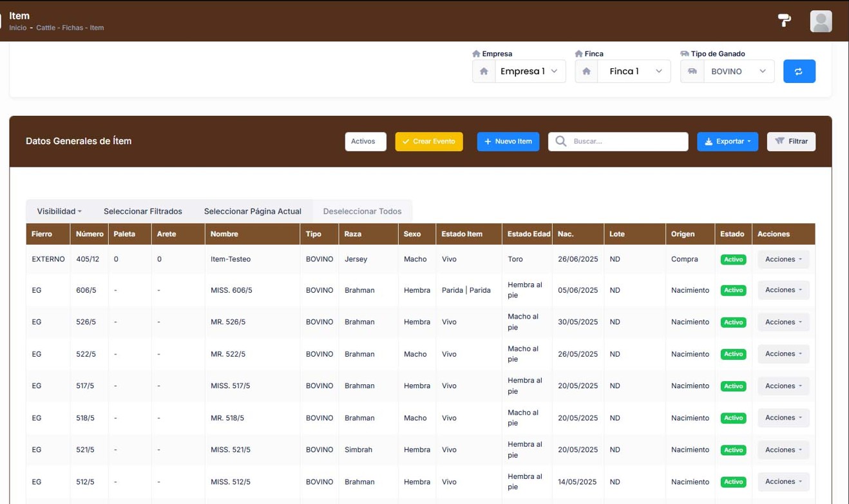Open the Tipo de Ganado BOVINO dropdown
Screen dimensions: 849x504
738,71
